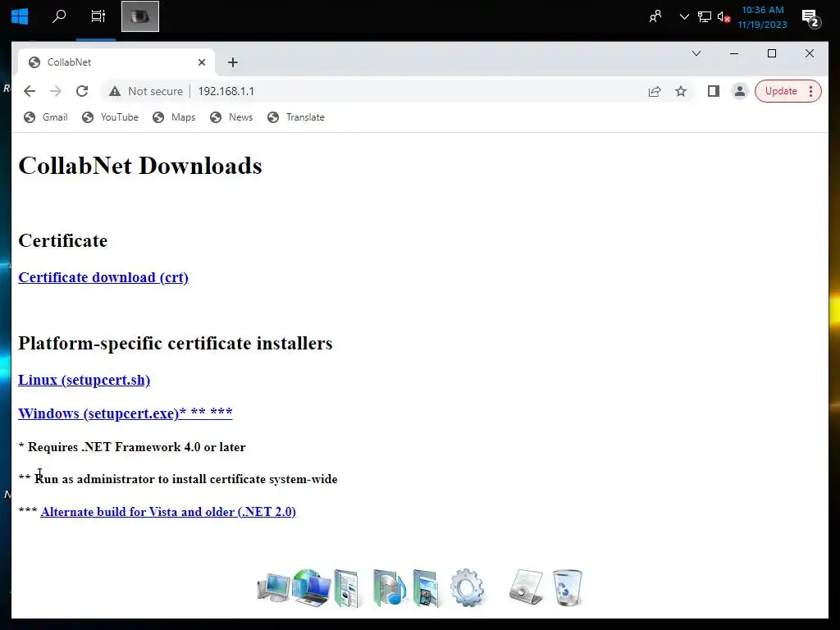The height and width of the screenshot is (630, 840).
Task: Open the Maps bookmark
Action: [x=174, y=117]
